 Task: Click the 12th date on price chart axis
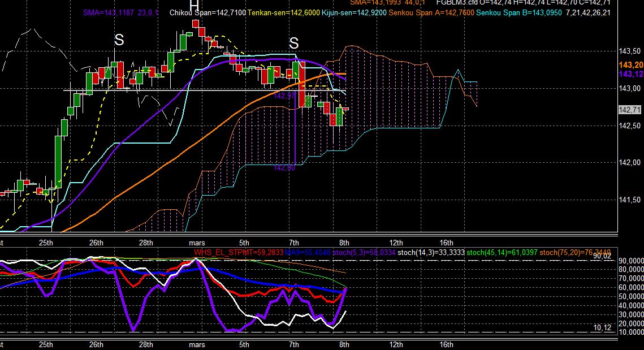(396, 243)
